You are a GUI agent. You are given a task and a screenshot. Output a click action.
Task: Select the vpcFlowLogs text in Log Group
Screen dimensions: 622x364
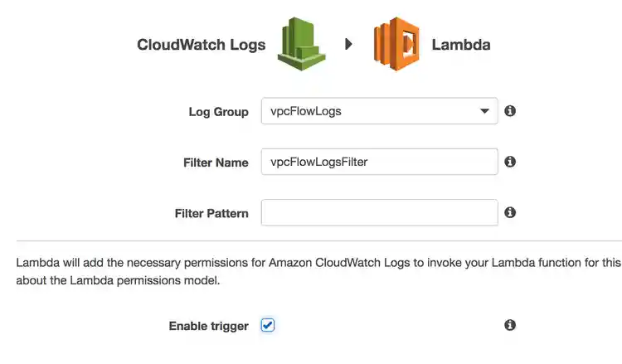click(306, 111)
